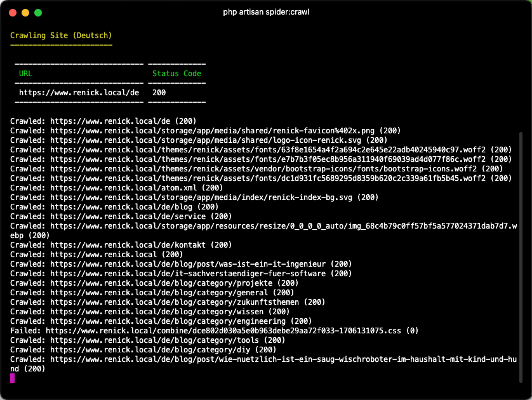
Task: Click the crawled /de/kontakt URL
Action: pos(128,244)
